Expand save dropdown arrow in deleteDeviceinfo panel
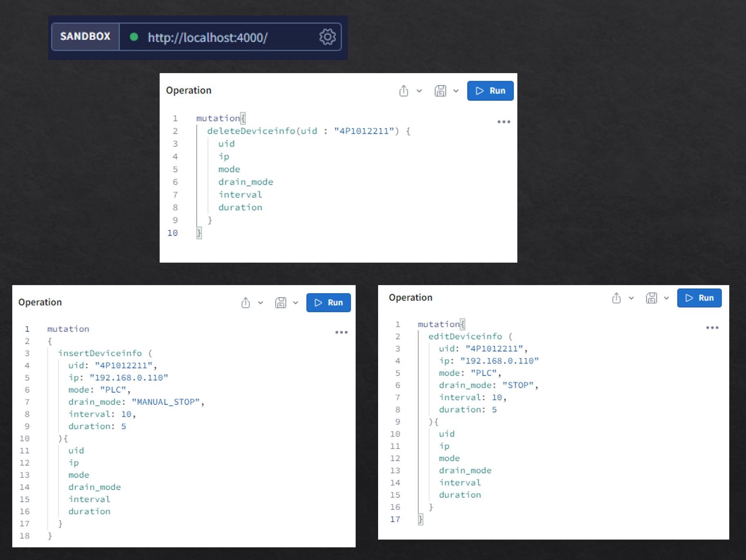The height and width of the screenshot is (560, 746). [x=456, y=91]
